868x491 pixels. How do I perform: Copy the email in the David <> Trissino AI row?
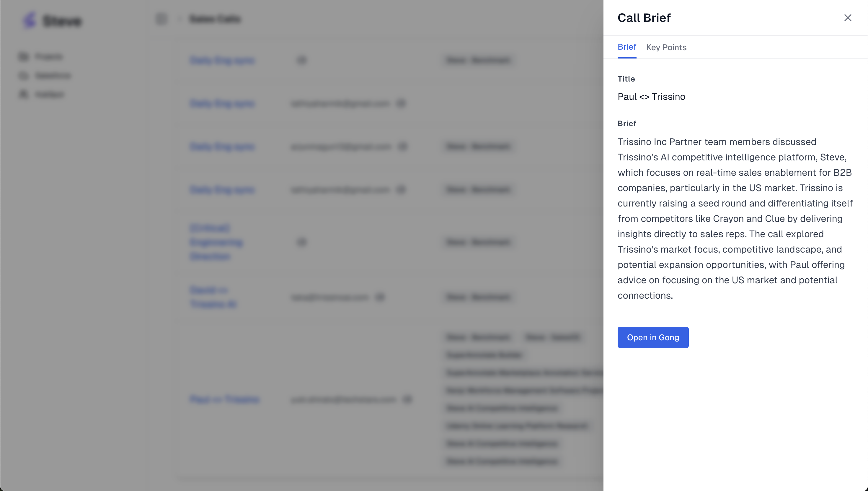(380, 297)
